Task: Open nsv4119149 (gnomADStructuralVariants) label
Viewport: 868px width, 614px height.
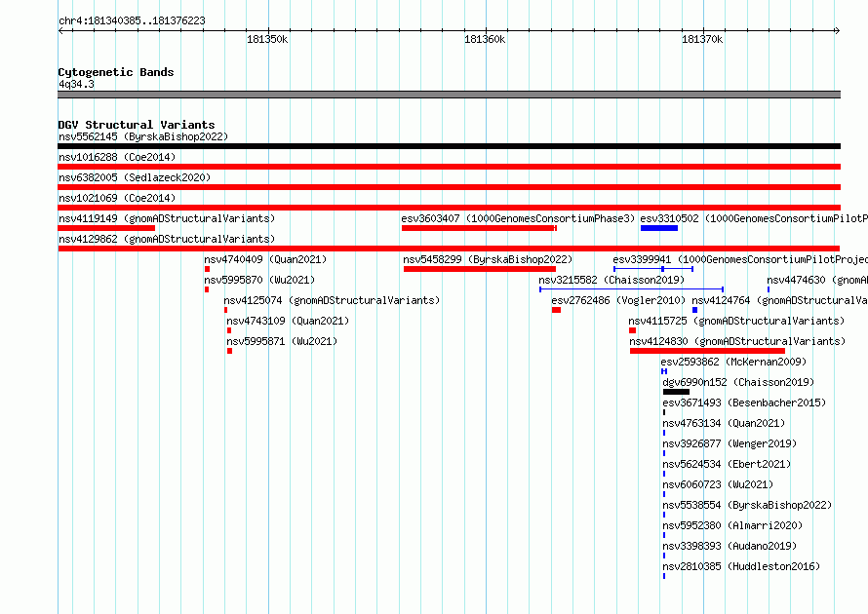Action: [x=167, y=218]
